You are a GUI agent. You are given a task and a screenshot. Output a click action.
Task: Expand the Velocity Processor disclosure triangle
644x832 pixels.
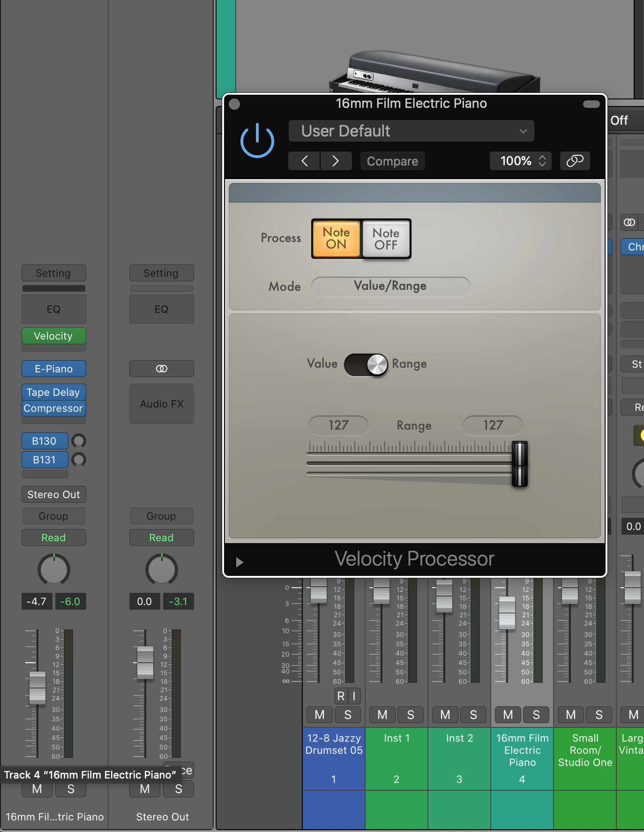coord(240,562)
